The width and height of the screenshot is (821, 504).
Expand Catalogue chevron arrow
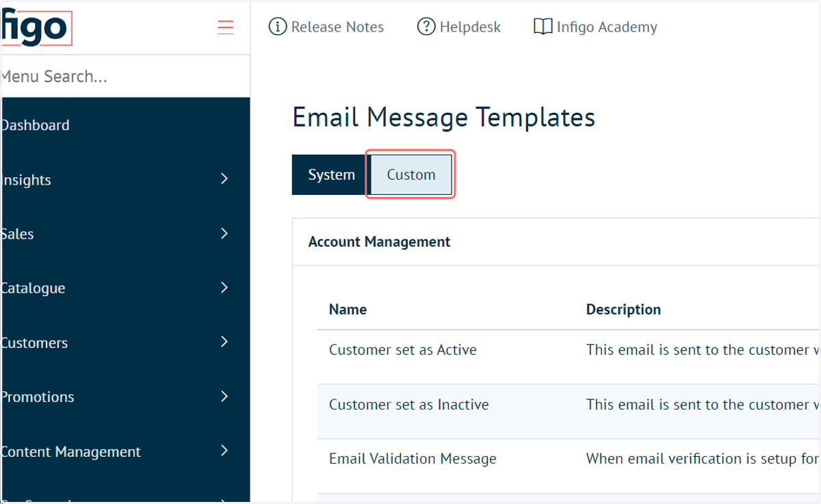pyautogui.click(x=224, y=287)
